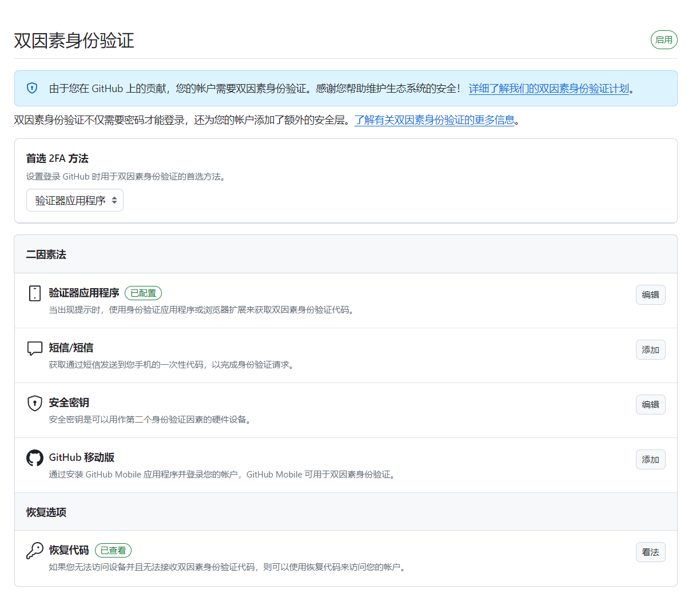Click the 首选 2FA 方法 heading
Viewport: 700px width, 609px height.
[x=57, y=158]
